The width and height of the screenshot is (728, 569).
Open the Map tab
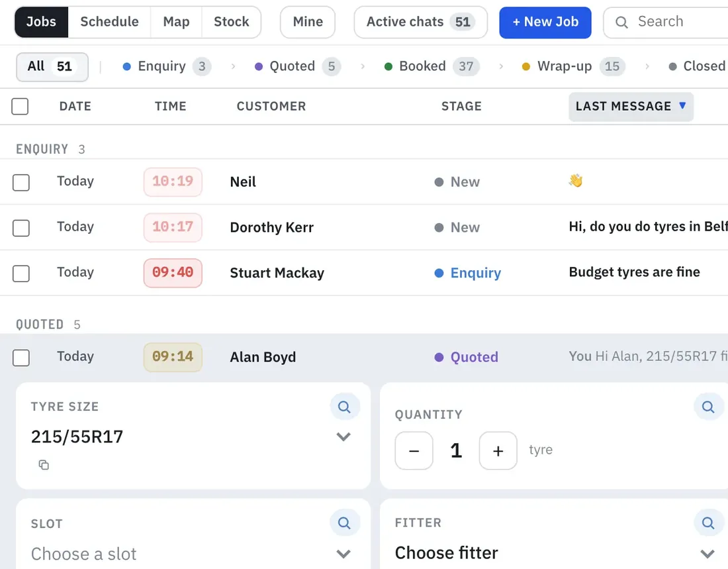coord(177,22)
